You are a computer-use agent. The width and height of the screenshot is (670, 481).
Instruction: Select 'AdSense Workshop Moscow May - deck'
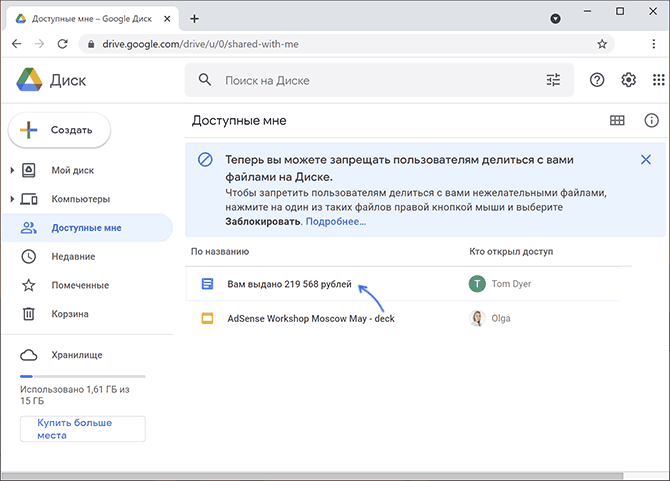click(311, 319)
